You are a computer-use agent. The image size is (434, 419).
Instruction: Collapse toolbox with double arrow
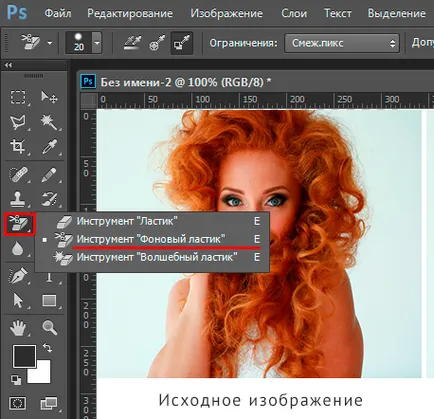coord(8,65)
